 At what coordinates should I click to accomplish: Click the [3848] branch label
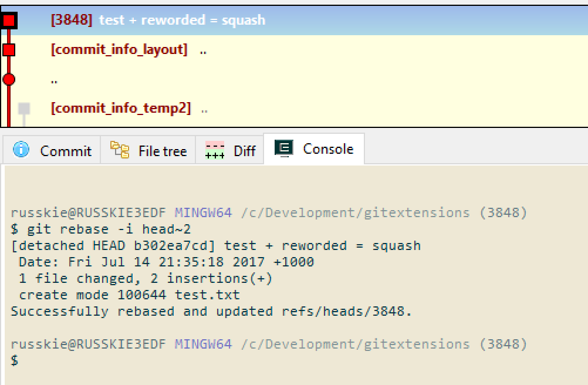(x=72, y=19)
